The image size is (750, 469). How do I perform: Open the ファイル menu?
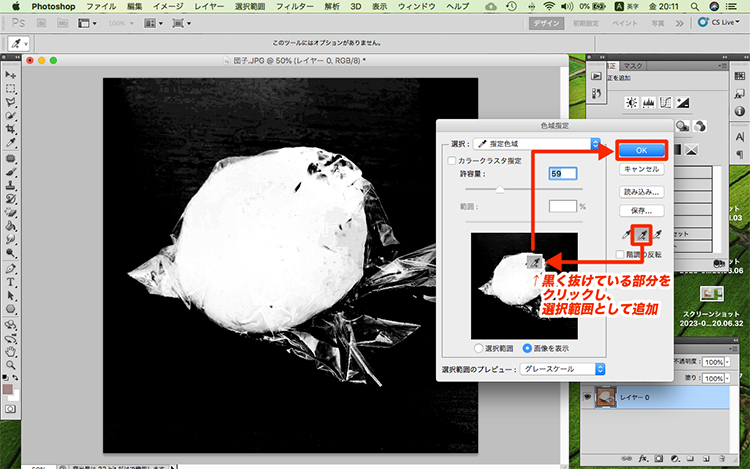pyautogui.click(x=101, y=7)
